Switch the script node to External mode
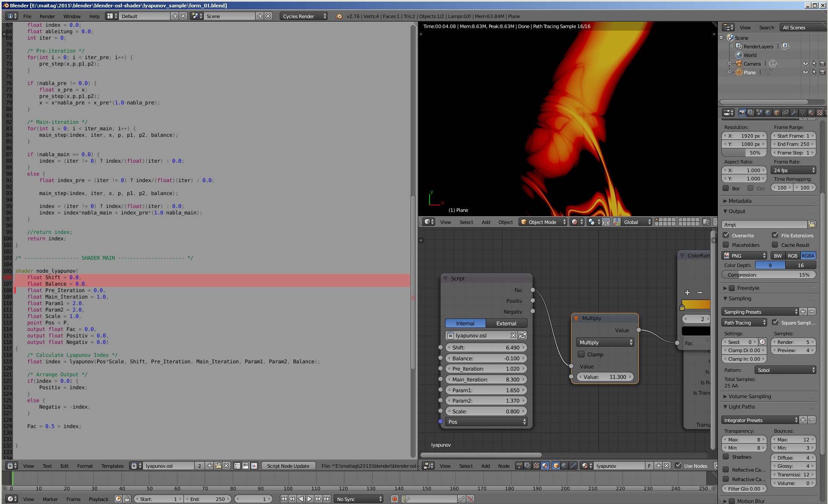This screenshot has height=504, width=828. coord(506,324)
